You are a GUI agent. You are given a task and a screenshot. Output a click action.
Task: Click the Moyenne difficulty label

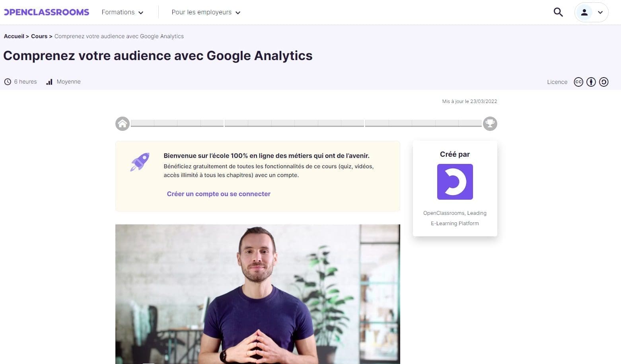point(68,82)
